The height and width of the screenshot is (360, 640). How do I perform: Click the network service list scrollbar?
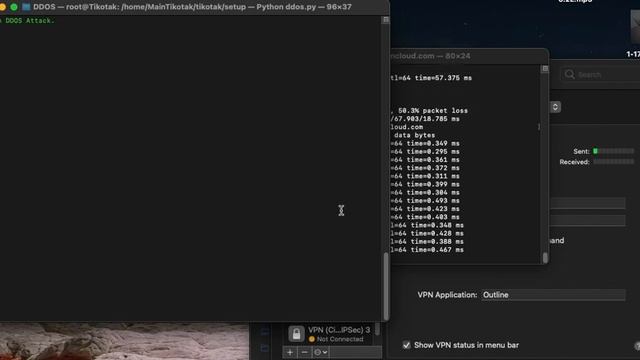click(x=378, y=329)
